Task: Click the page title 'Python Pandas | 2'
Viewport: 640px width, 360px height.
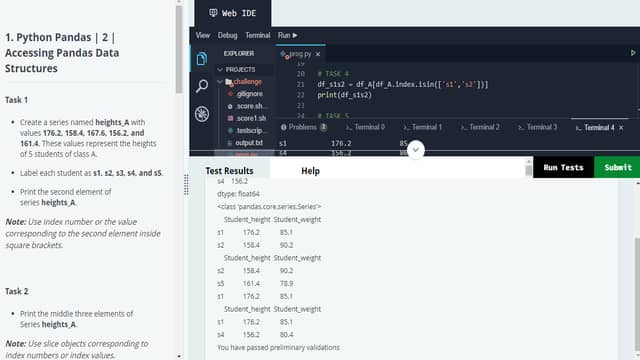Action: tap(62, 53)
